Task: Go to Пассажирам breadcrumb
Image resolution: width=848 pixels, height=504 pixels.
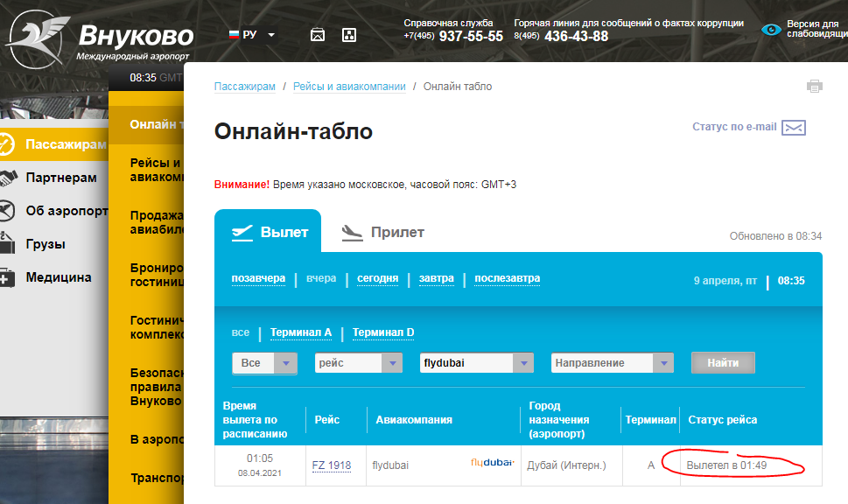Action: click(x=244, y=87)
